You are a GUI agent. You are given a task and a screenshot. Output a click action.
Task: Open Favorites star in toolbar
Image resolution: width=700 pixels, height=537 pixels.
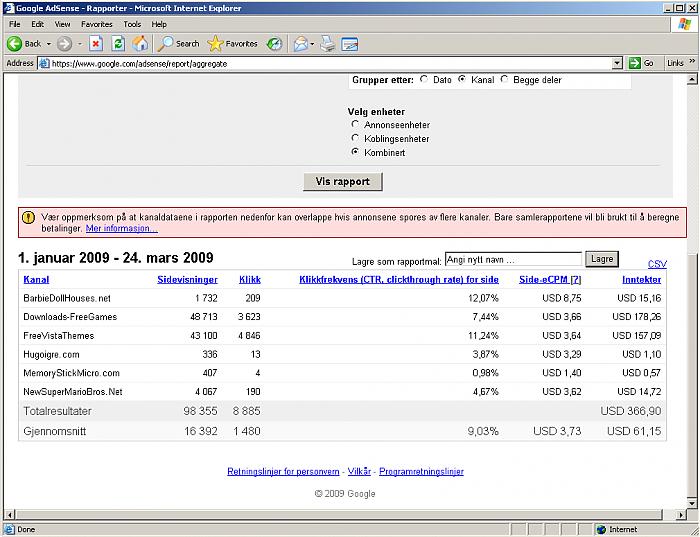point(232,44)
